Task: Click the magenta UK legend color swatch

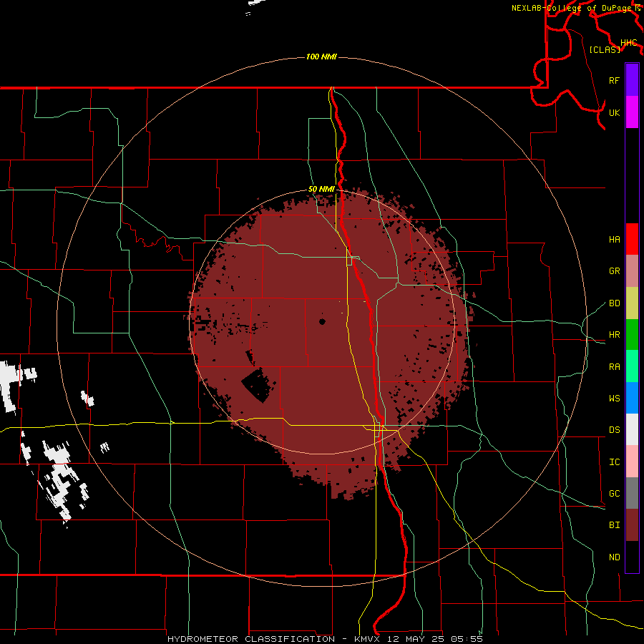Action: 632,112
